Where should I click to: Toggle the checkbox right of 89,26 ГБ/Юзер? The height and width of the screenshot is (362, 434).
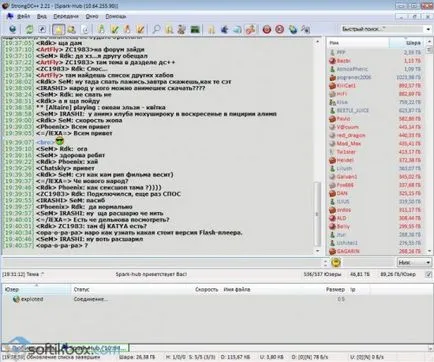click(429, 274)
